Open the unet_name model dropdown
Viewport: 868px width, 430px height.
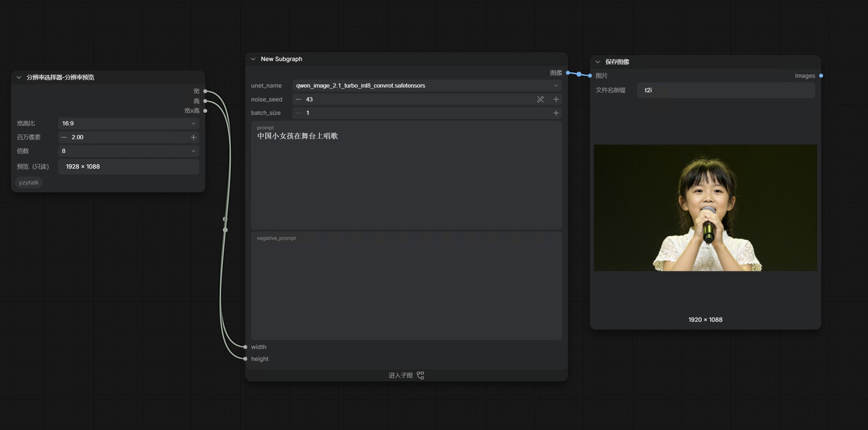[427, 85]
